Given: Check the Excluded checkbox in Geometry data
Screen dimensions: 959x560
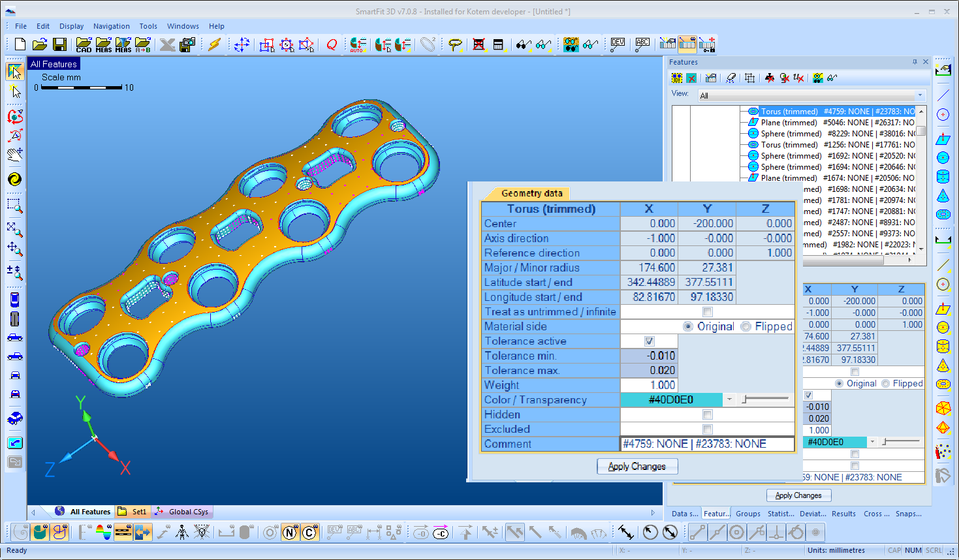Looking at the screenshot, I should [x=707, y=429].
